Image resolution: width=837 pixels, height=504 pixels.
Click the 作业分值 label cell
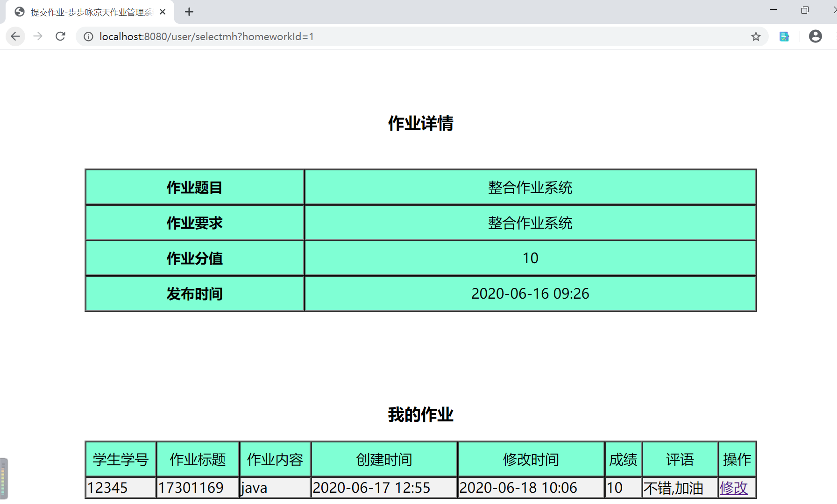[x=195, y=258]
